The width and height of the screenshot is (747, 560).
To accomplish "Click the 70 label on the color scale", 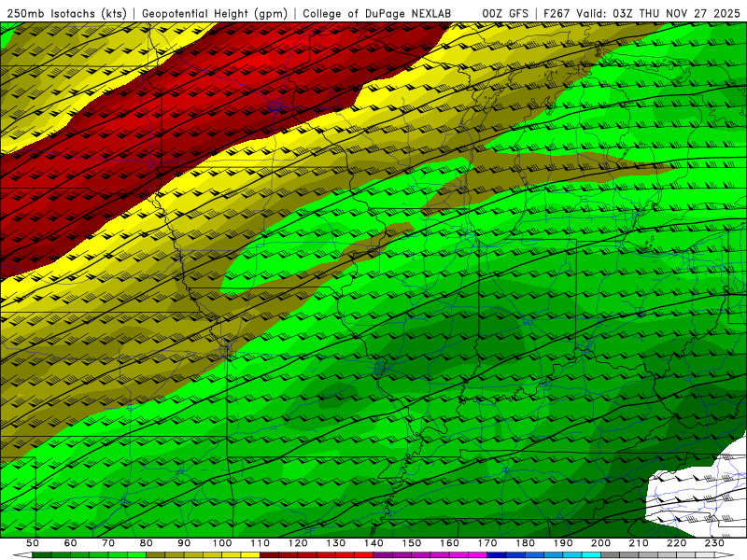I will tap(108, 543).
